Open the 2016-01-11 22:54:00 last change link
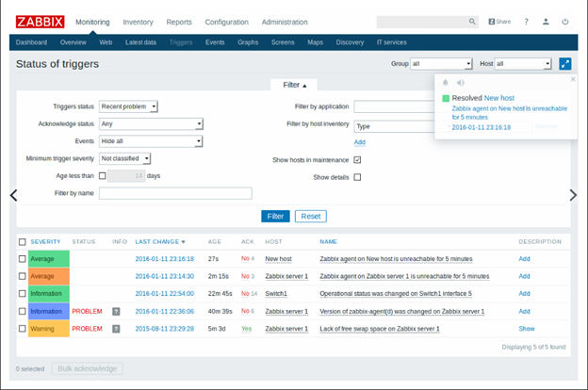Viewport: 588px width, 390px height. [x=165, y=294]
